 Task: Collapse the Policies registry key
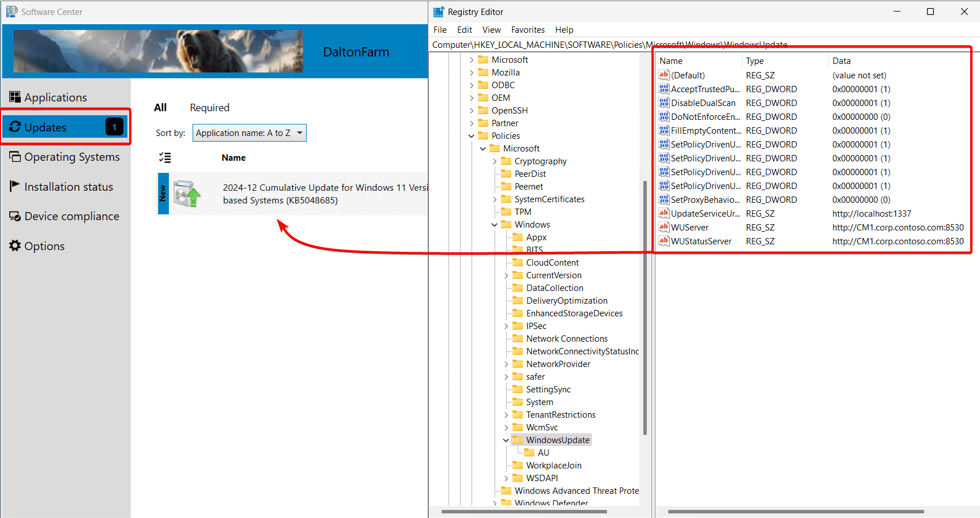pyautogui.click(x=472, y=136)
